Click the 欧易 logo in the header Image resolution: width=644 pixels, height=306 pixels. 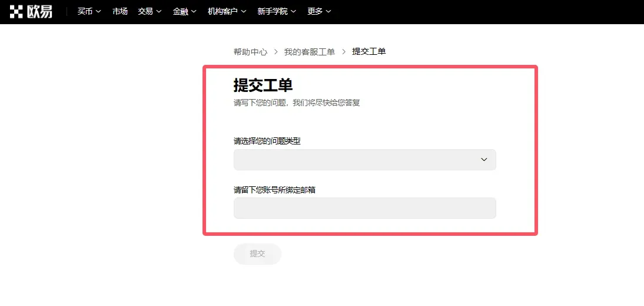[31, 12]
